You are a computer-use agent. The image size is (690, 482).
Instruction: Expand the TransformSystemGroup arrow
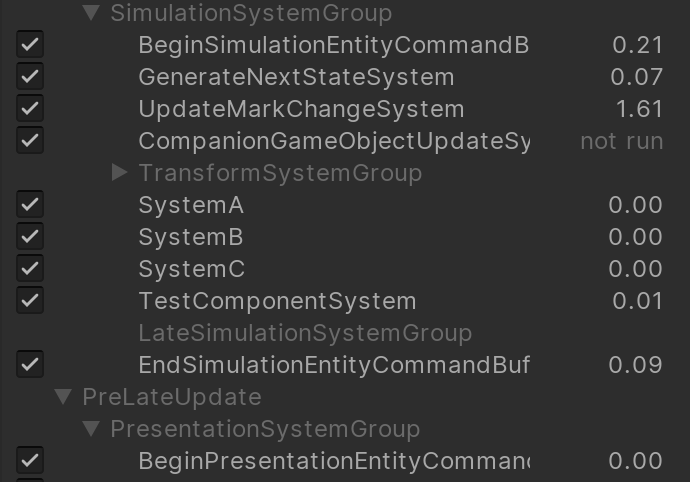tap(119, 173)
